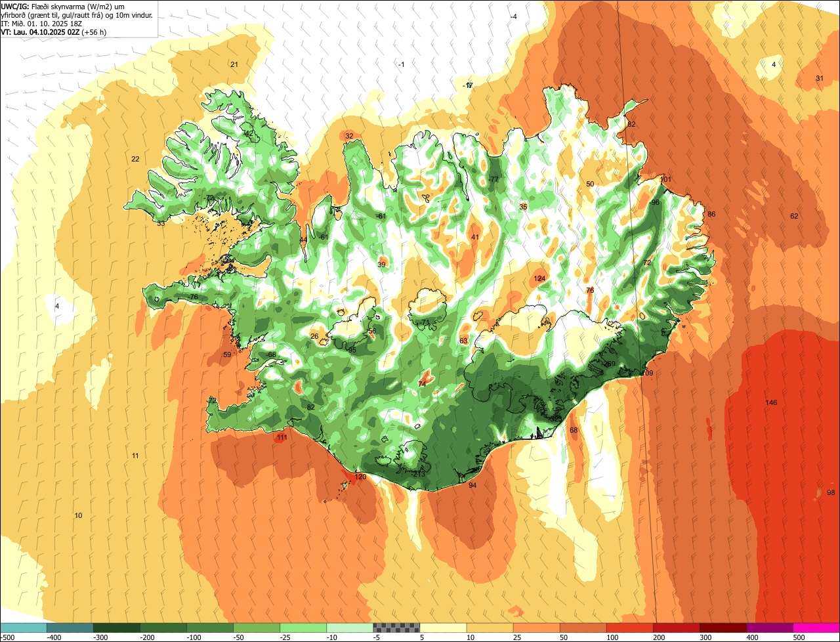Select the map value 39
Viewport: 840px width, 642px height.
click(381, 265)
